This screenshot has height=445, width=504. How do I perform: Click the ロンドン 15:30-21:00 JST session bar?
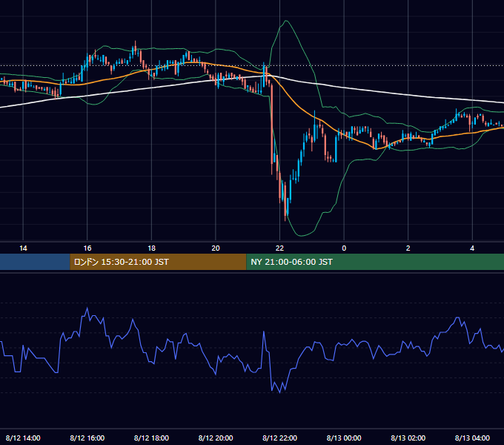tap(158, 262)
